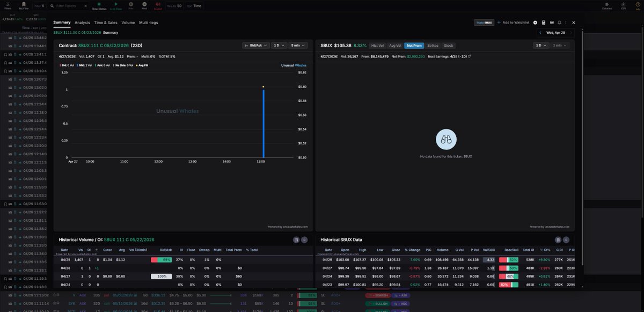
Task: Select the Net Prem chart option
Action: point(414,46)
